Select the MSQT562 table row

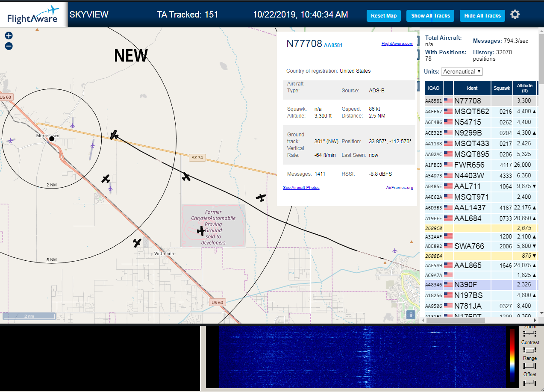(x=481, y=112)
